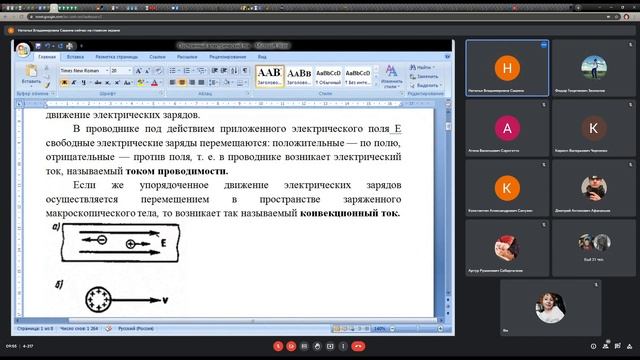
Task: Show the Meet participants panel
Action: (605, 346)
